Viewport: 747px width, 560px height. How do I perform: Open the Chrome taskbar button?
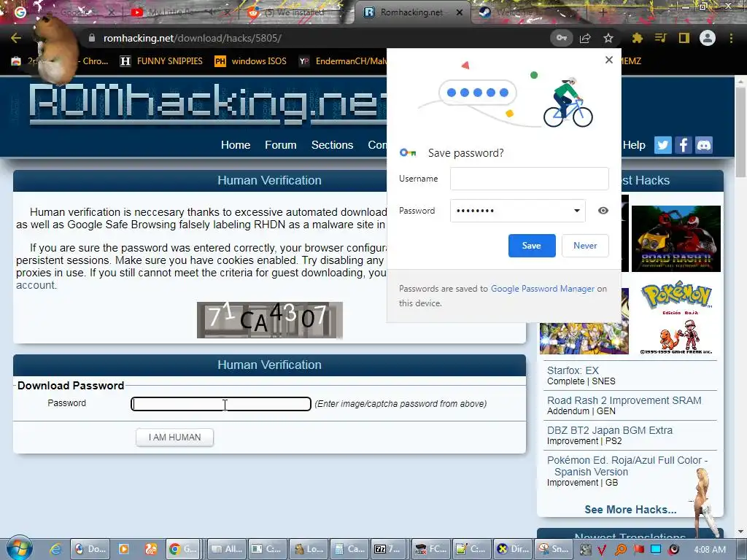185,549
